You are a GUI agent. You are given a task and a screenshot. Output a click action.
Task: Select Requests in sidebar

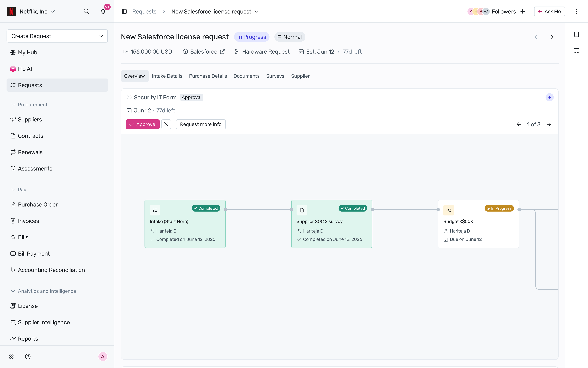tap(57, 85)
